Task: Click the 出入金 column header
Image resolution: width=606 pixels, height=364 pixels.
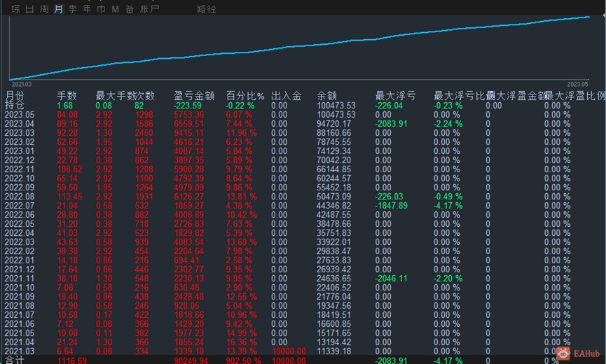Action: [x=286, y=96]
